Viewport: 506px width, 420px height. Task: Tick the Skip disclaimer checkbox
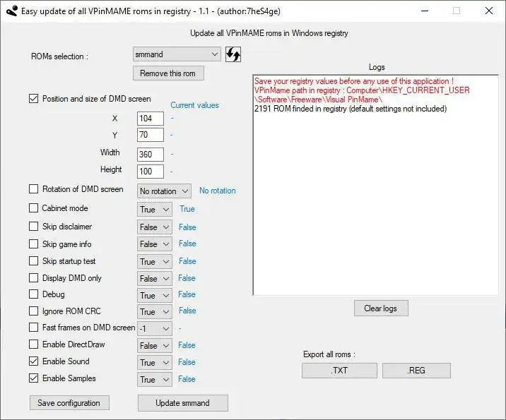33,227
